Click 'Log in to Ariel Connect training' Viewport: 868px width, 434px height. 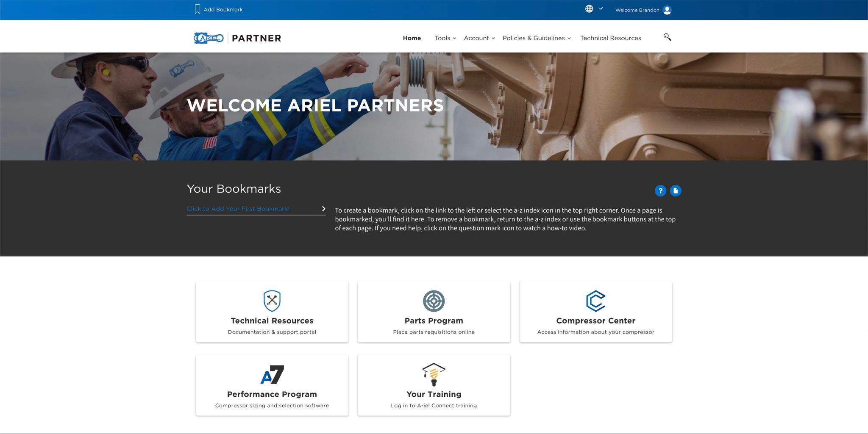tap(434, 406)
